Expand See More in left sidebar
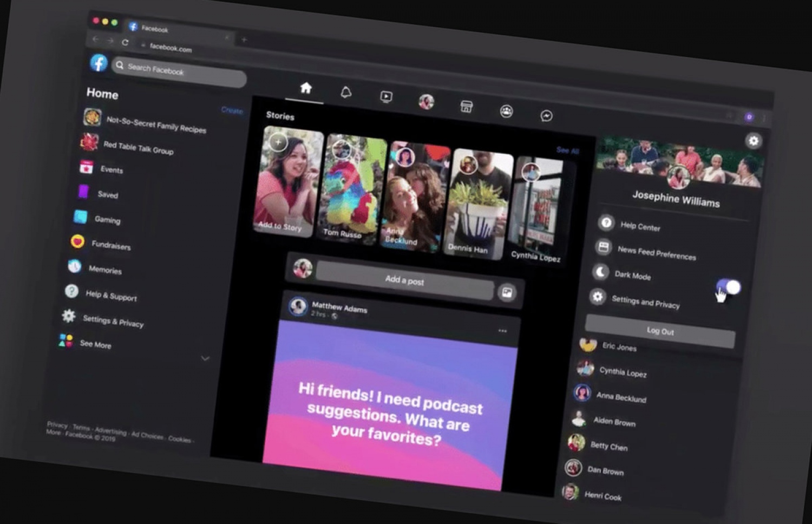The width and height of the screenshot is (812, 524). pyautogui.click(x=95, y=344)
